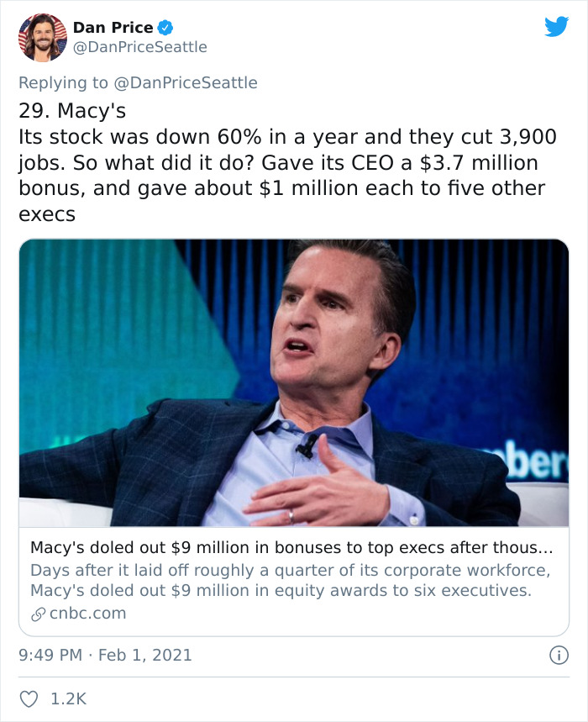Click the heart icon to like the tweet
This screenshot has height=722, width=588.
click(30, 695)
